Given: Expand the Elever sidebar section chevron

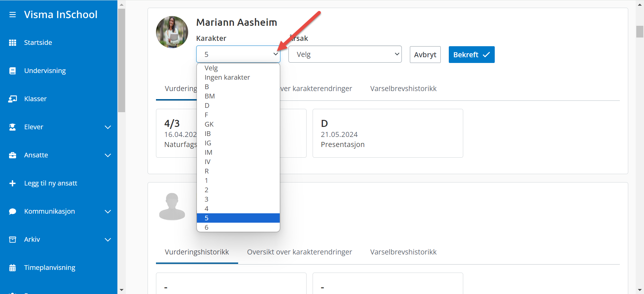Looking at the screenshot, I should (x=108, y=127).
